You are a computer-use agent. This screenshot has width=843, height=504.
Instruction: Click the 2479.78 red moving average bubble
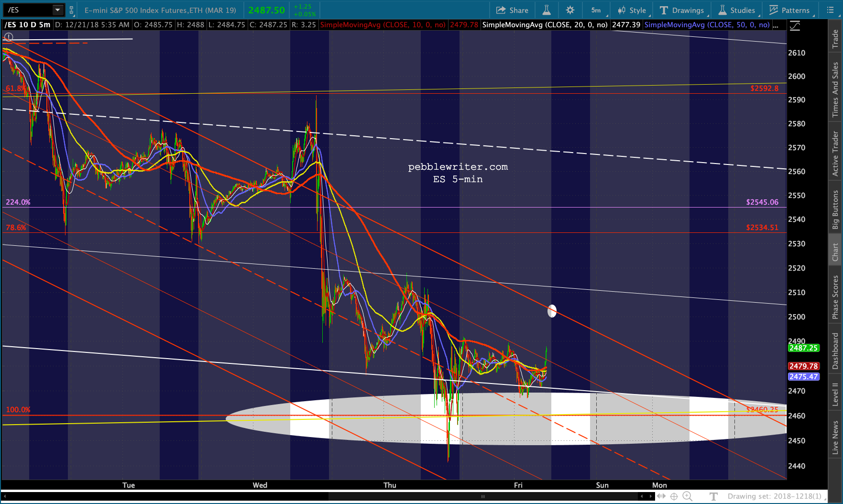tap(803, 366)
